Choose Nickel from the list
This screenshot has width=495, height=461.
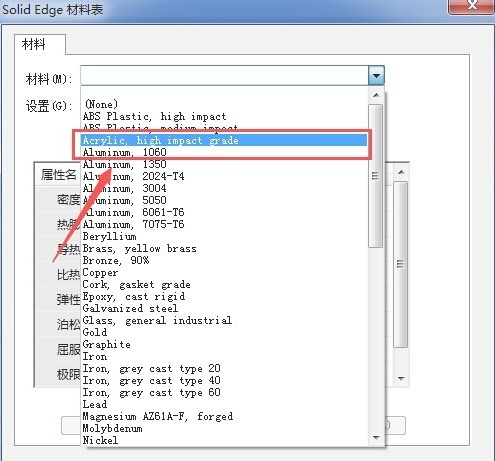tap(225, 440)
